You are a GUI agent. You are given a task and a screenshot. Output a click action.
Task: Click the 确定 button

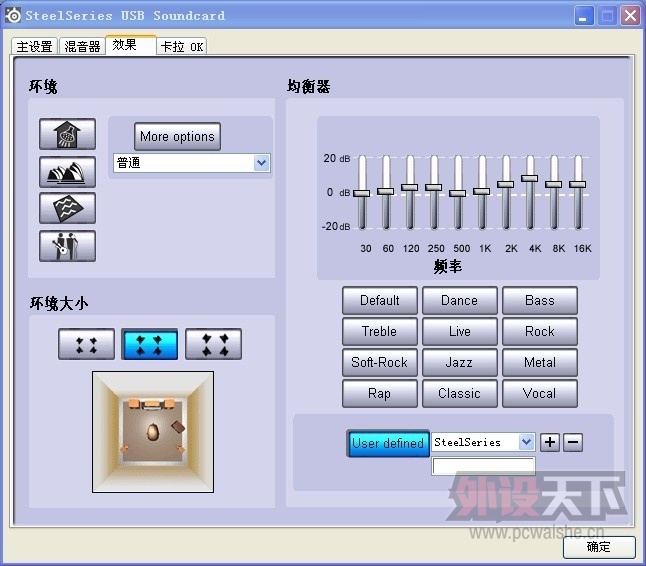599,547
